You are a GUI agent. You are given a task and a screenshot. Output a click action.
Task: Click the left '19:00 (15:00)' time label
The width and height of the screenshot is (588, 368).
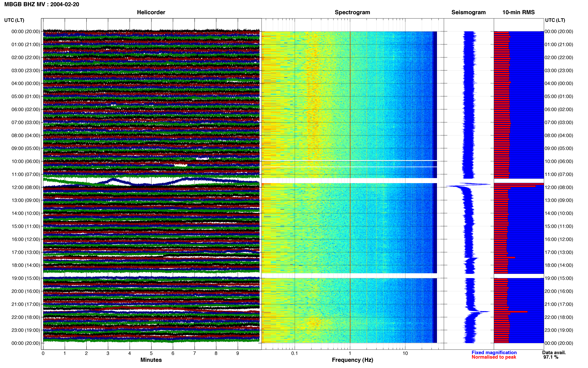[26, 278]
